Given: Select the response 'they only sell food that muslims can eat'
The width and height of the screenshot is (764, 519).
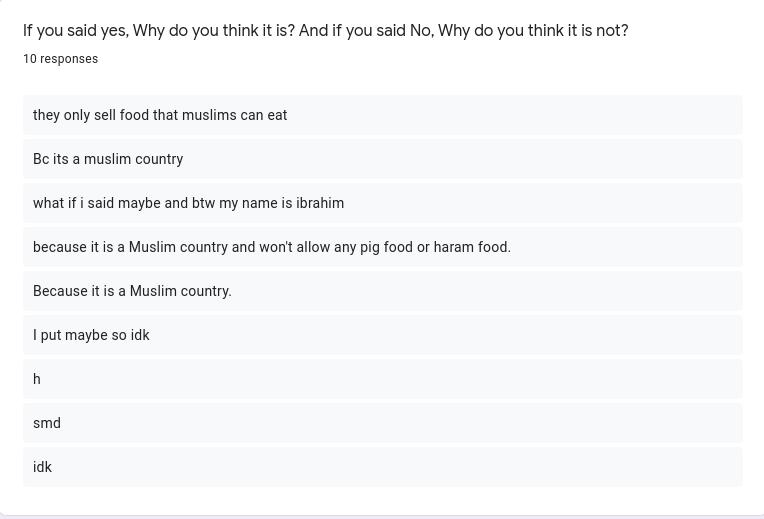Looking at the screenshot, I should click(x=382, y=115).
